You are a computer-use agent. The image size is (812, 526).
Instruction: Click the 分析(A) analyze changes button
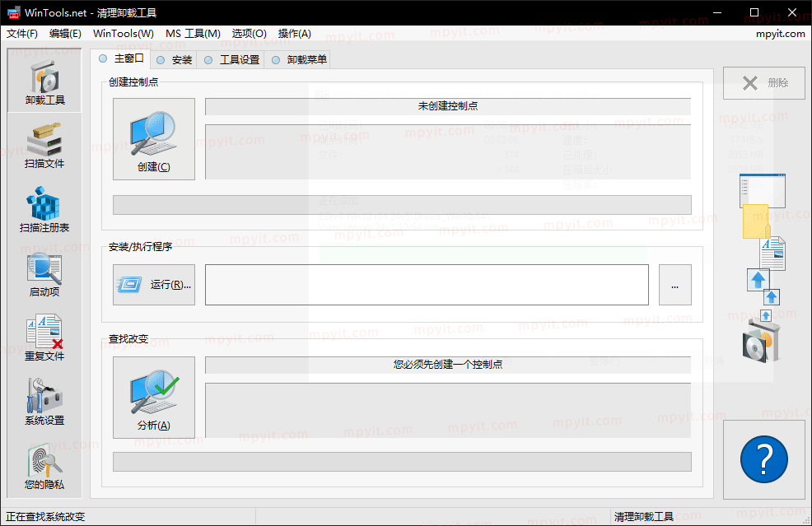(x=154, y=398)
